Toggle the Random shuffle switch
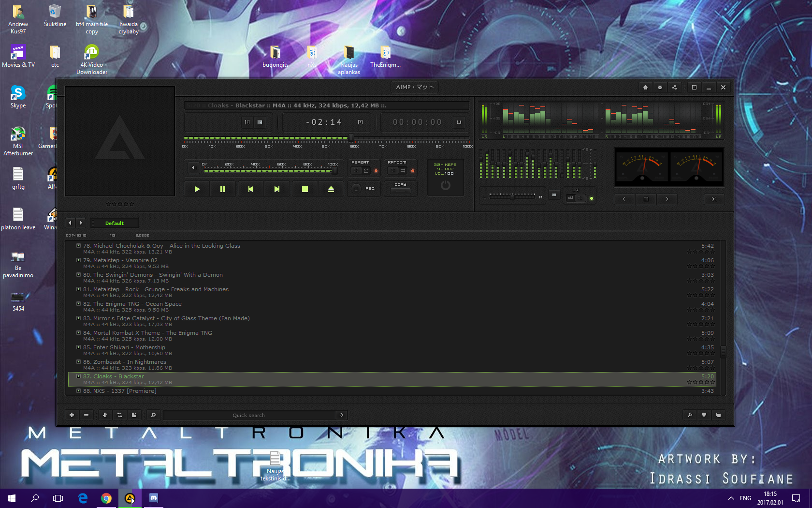This screenshot has width=812, height=508. (x=398, y=171)
